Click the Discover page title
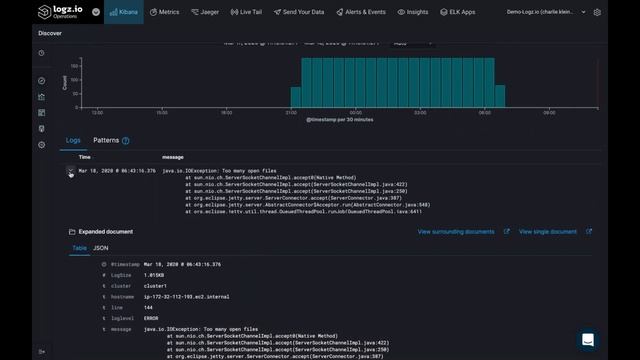Screen dimensions: 640x360 coord(50,33)
